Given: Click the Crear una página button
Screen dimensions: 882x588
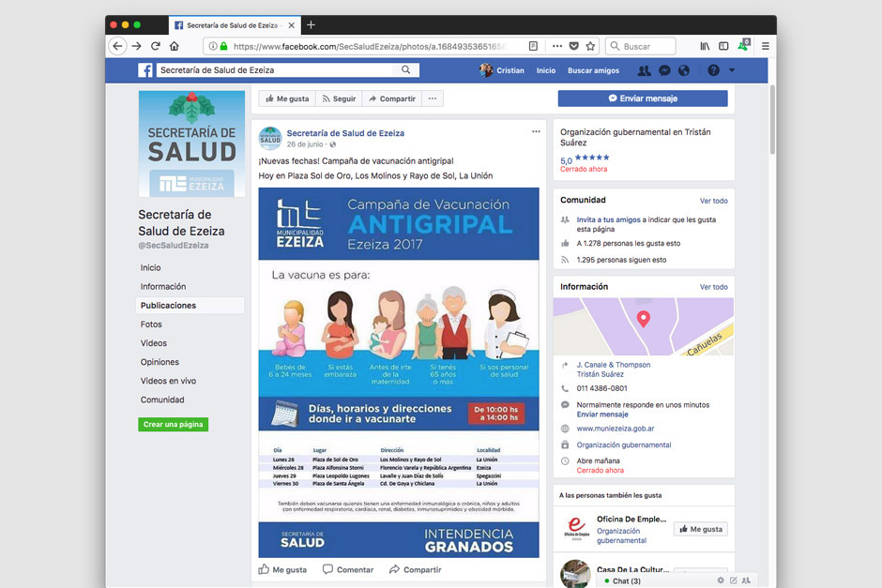Looking at the screenshot, I should pos(174,425).
